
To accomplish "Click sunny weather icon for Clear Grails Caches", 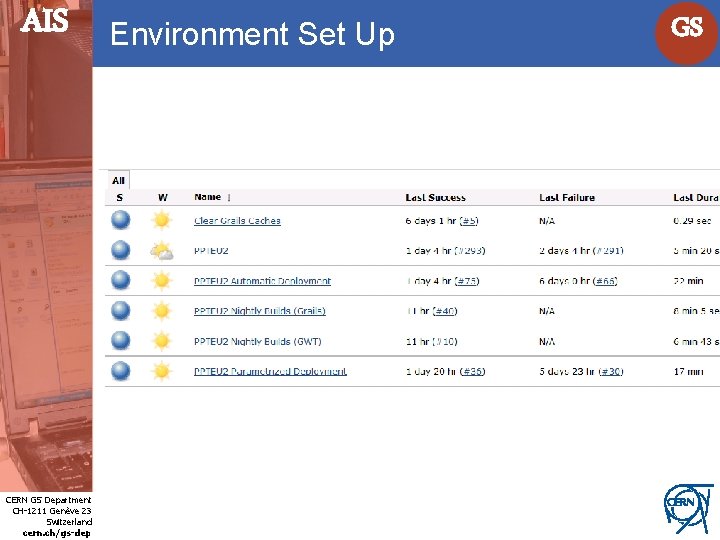I will pyautogui.click(x=162, y=220).
